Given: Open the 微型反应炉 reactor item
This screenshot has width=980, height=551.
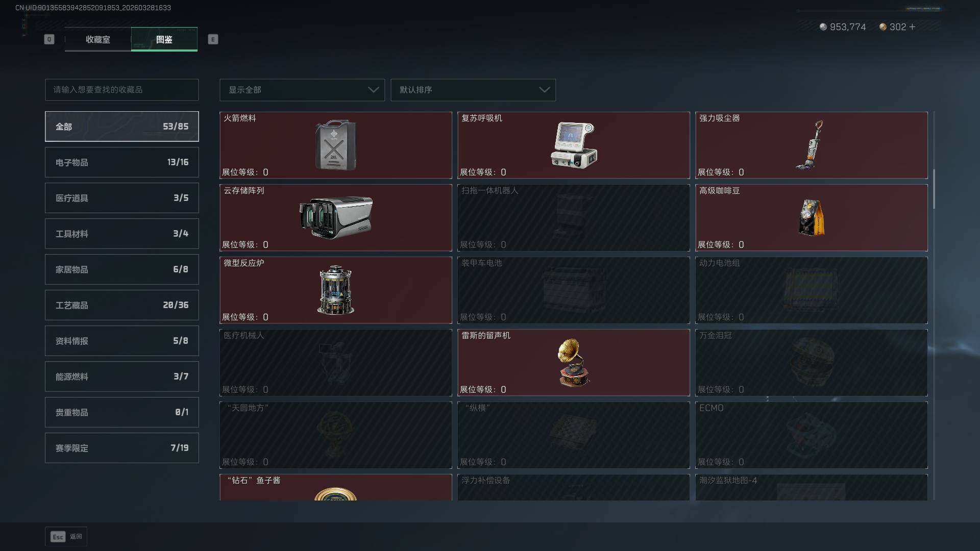Looking at the screenshot, I should coord(335,290).
